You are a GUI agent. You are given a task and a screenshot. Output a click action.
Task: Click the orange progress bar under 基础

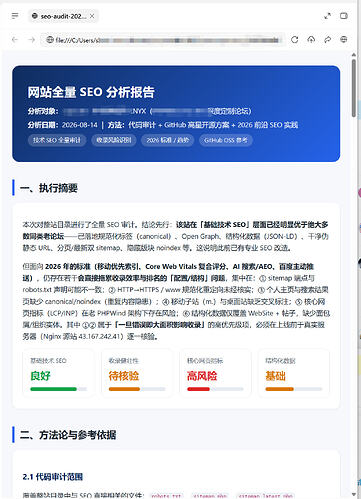point(279,389)
